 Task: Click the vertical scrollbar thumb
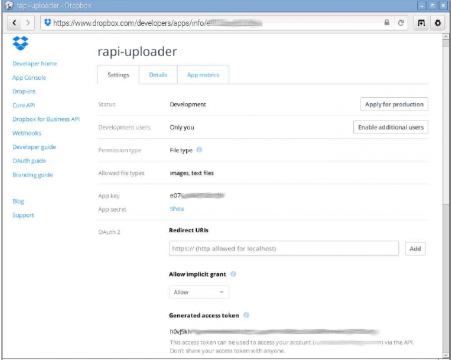[446, 125]
